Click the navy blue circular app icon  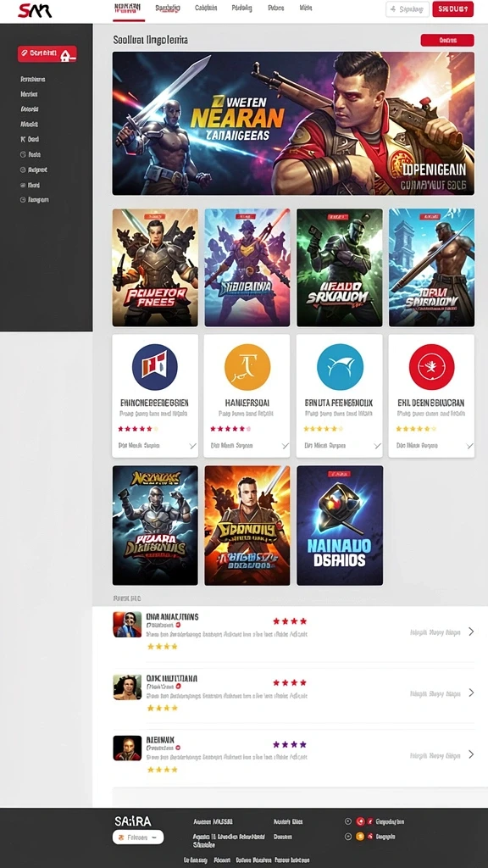tap(155, 368)
